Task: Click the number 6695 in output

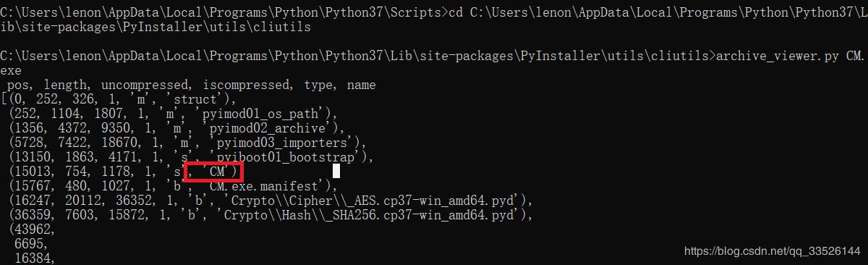Action: click(33, 244)
